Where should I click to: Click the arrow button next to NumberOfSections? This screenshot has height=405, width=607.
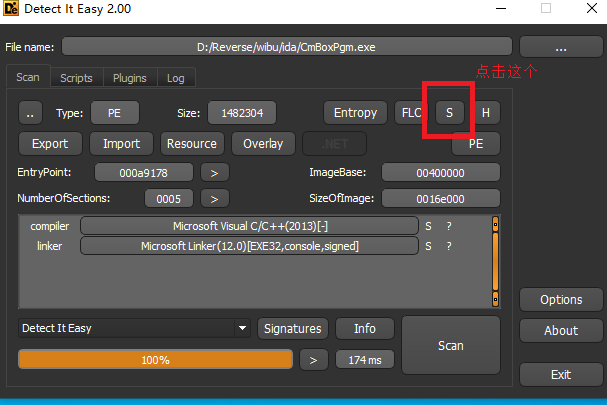click(214, 198)
